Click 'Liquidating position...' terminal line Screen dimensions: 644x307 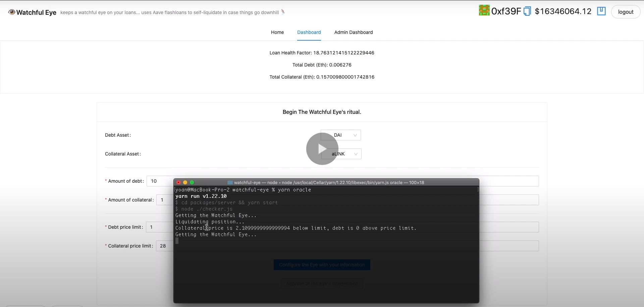point(210,222)
